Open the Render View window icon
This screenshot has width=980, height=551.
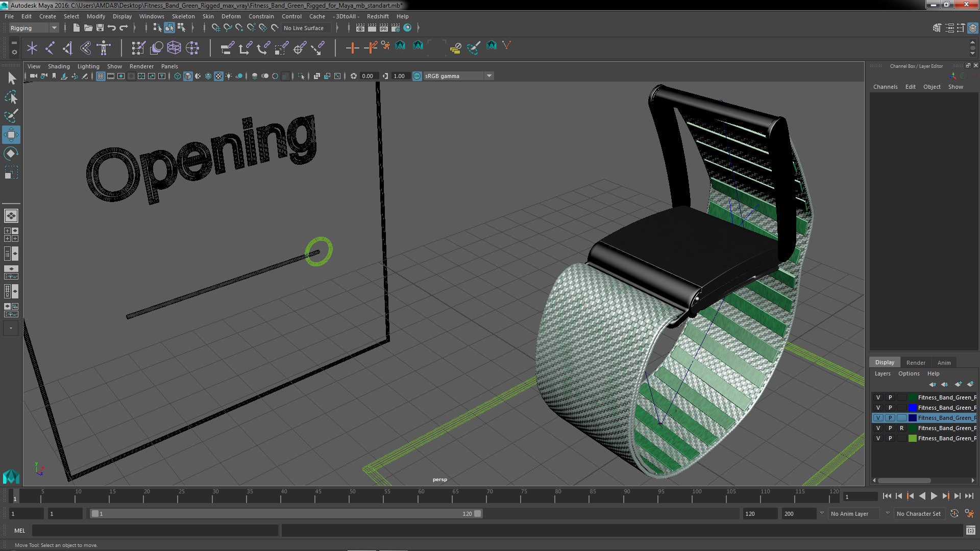click(x=360, y=28)
